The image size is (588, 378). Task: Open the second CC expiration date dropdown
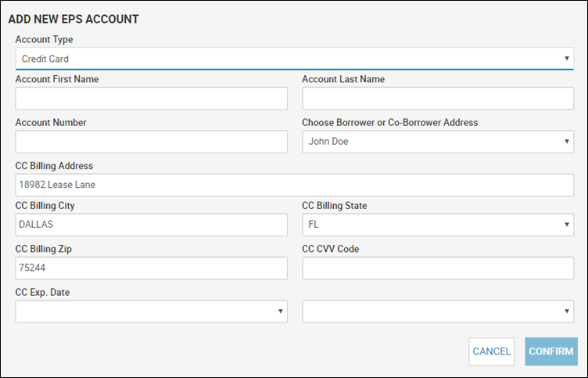click(438, 311)
